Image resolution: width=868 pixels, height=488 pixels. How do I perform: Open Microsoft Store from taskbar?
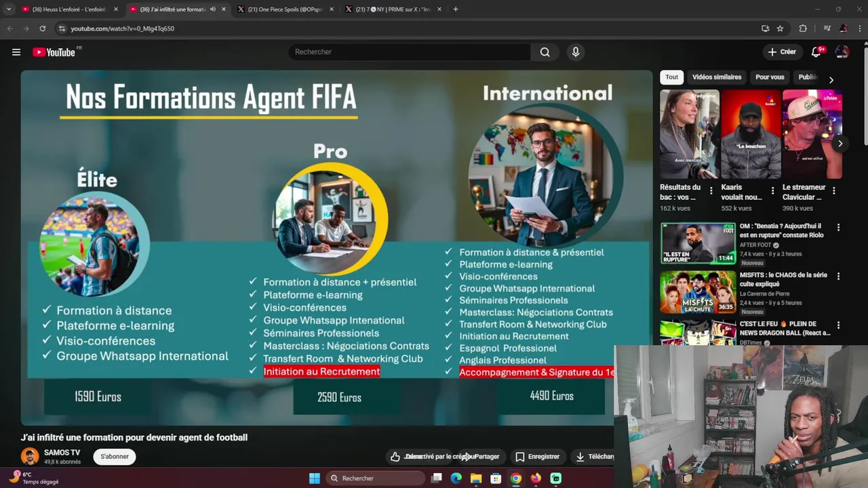click(x=496, y=478)
